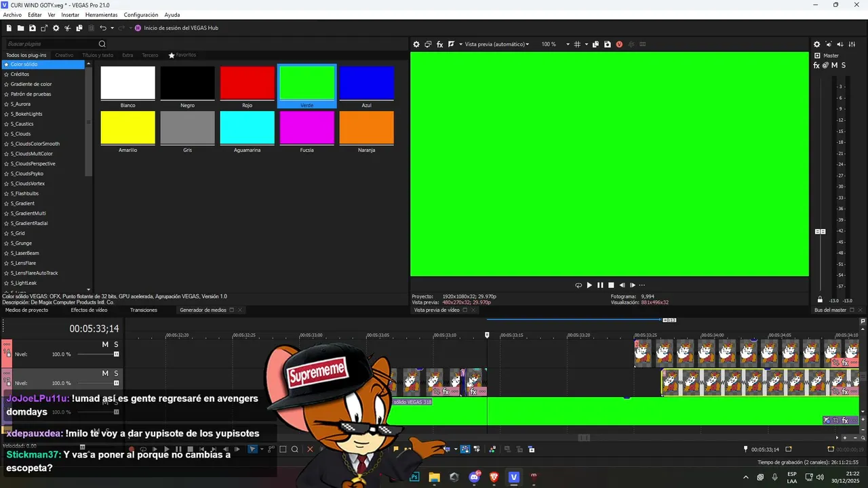Open the Archivo menu
868x488 pixels.
(12, 14)
